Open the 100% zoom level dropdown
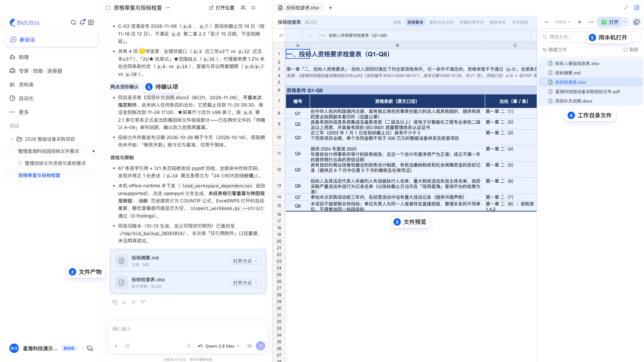 click(562, 22)
